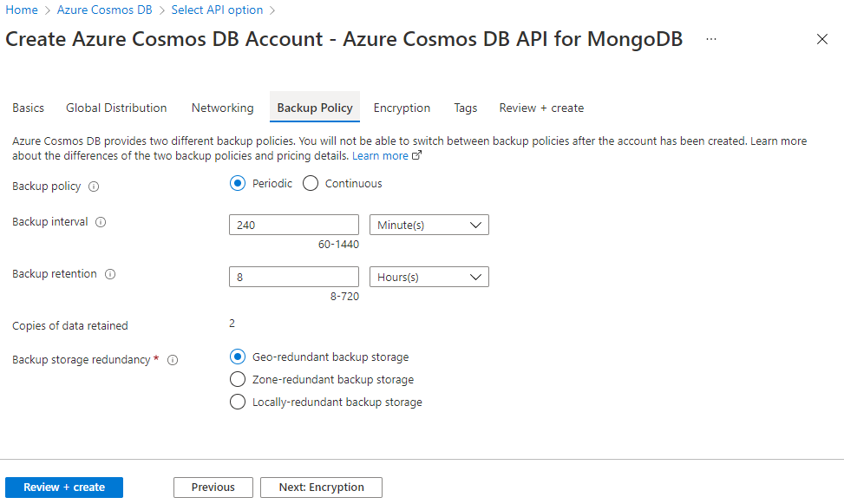This screenshot has height=504, width=844.
Task: Focus the Backup retention value field
Action: point(294,278)
